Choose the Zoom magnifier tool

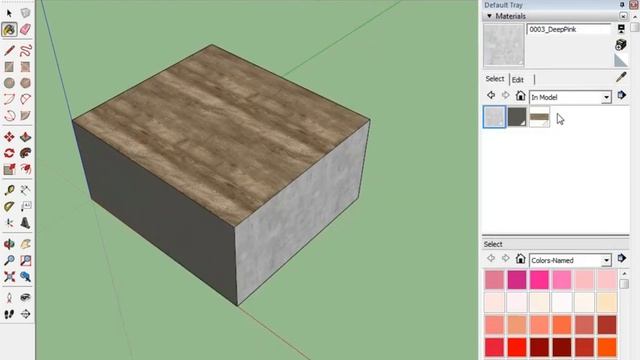pyautogui.click(x=9, y=260)
